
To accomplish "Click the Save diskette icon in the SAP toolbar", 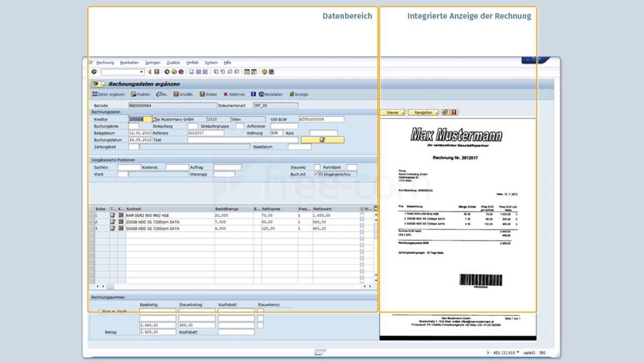I will 156,71.
